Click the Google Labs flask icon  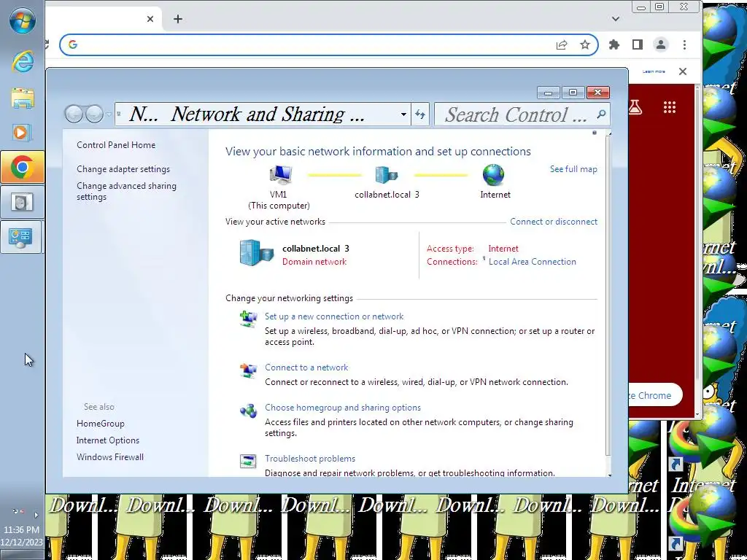click(635, 107)
